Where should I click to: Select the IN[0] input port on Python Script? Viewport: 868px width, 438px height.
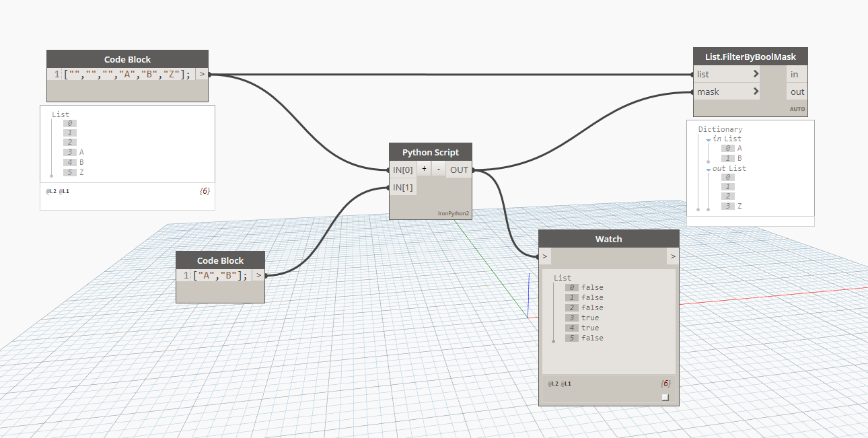[402, 170]
